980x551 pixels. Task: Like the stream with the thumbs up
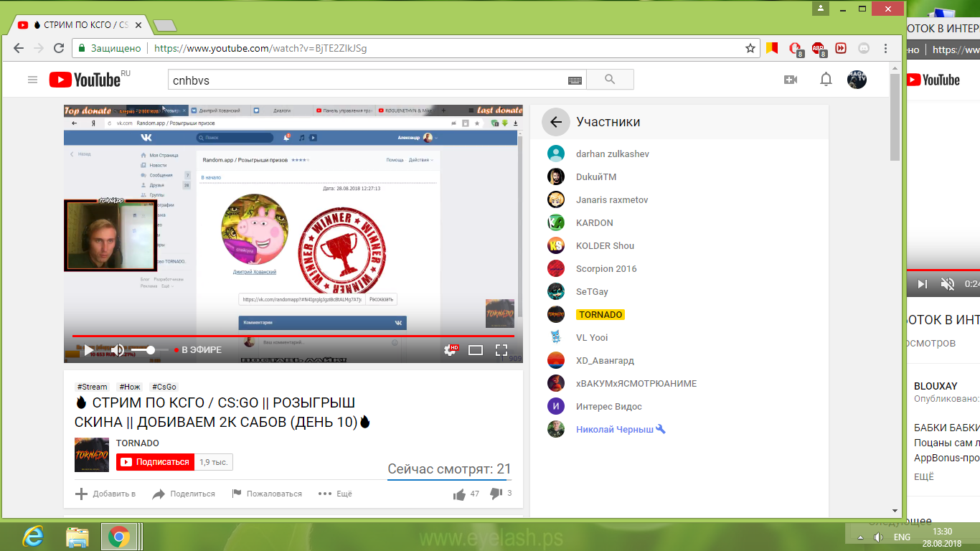[x=459, y=494]
